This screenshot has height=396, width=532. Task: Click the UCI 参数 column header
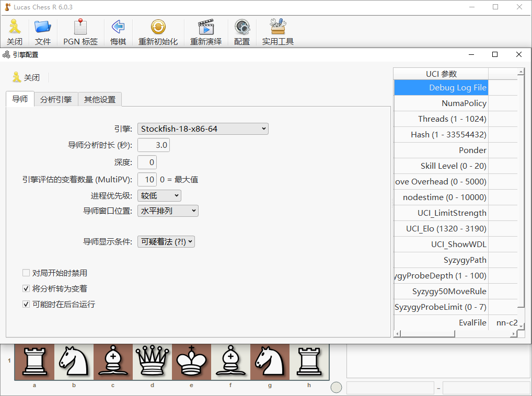tap(441, 74)
